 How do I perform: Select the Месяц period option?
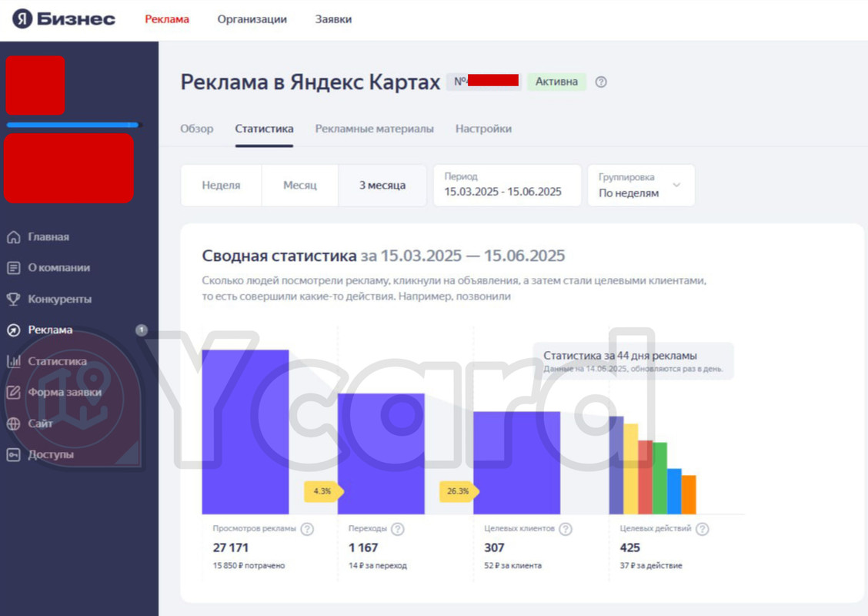pos(300,186)
